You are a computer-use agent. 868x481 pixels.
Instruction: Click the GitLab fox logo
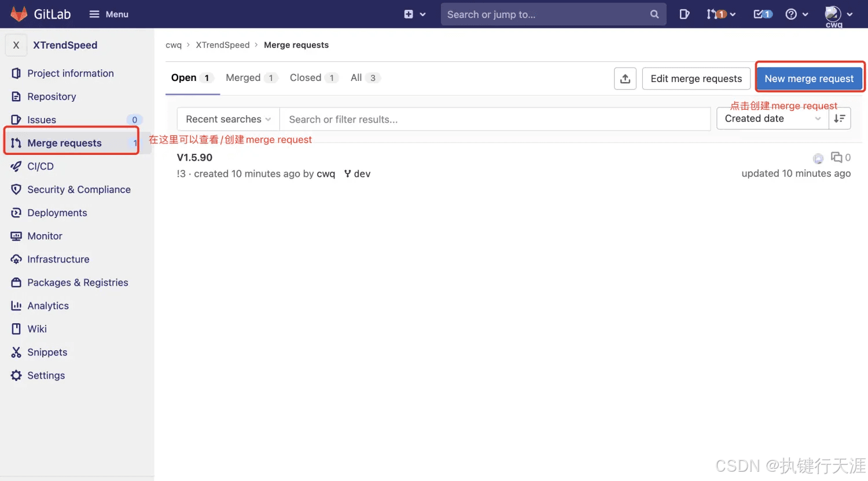coord(19,14)
